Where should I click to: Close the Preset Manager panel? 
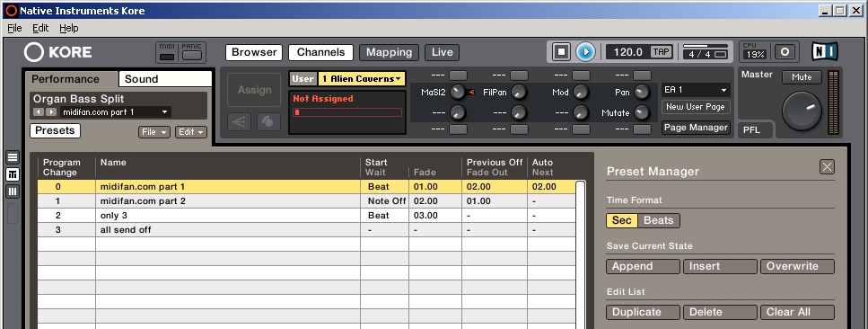point(827,166)
